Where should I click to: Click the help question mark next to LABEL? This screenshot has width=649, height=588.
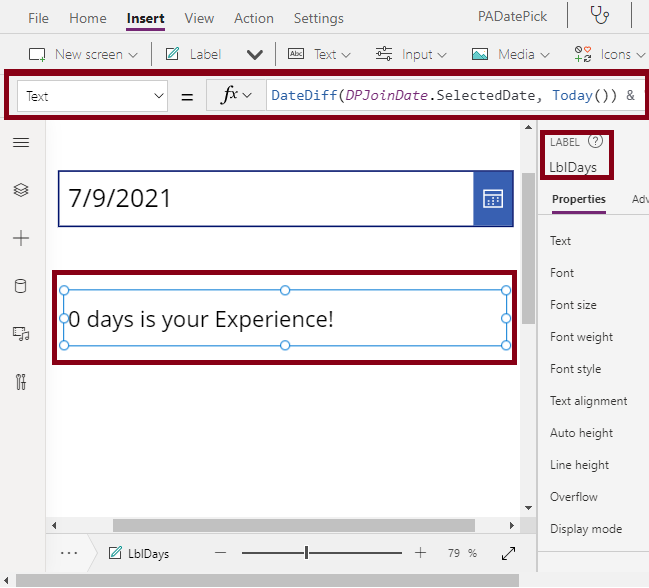pyautogui.click(x=595, y=142)
